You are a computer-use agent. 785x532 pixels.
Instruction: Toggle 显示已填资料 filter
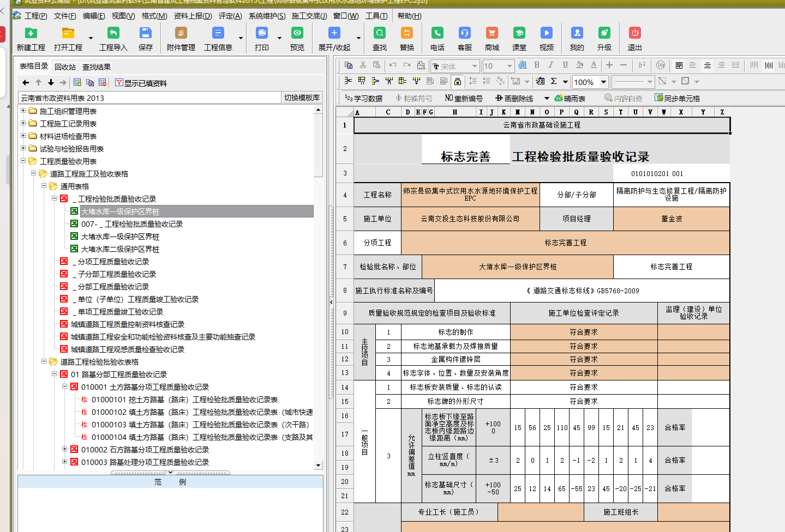[141, 83]
